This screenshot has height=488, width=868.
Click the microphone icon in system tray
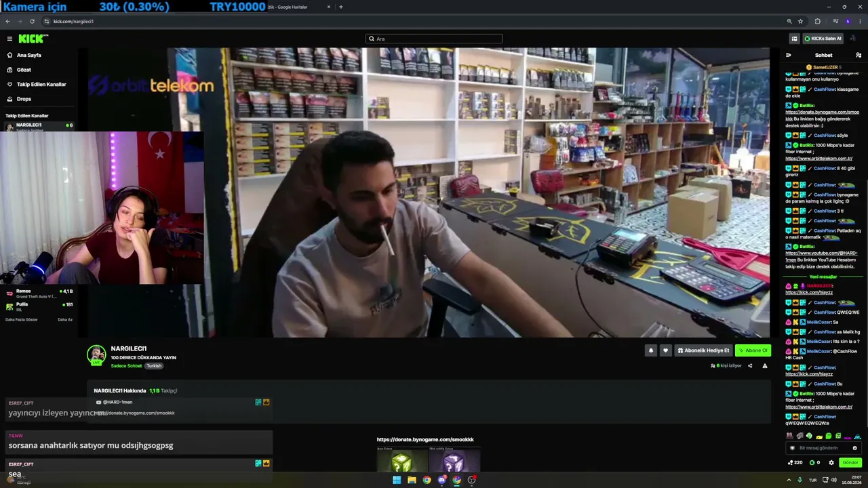(x=800, y=480)
